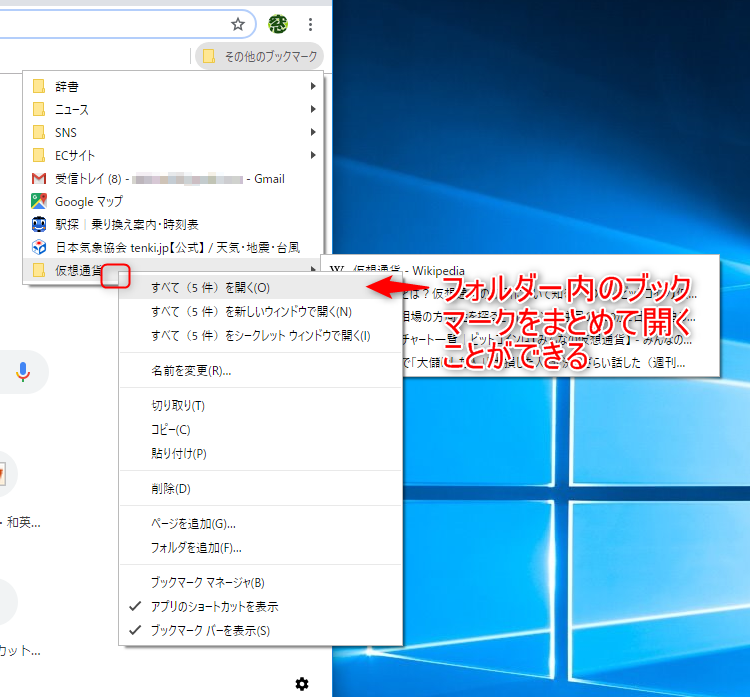Image resolution: width=750 pixels, height=697 pixels.
Task: Click the 駅探 bookmark icon
Action: pos(39,224)
